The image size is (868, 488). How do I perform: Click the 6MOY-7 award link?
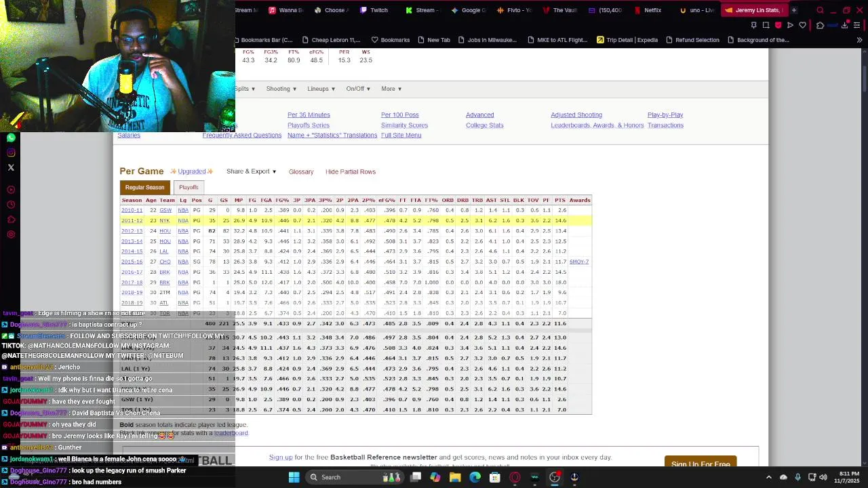(579, 262)
